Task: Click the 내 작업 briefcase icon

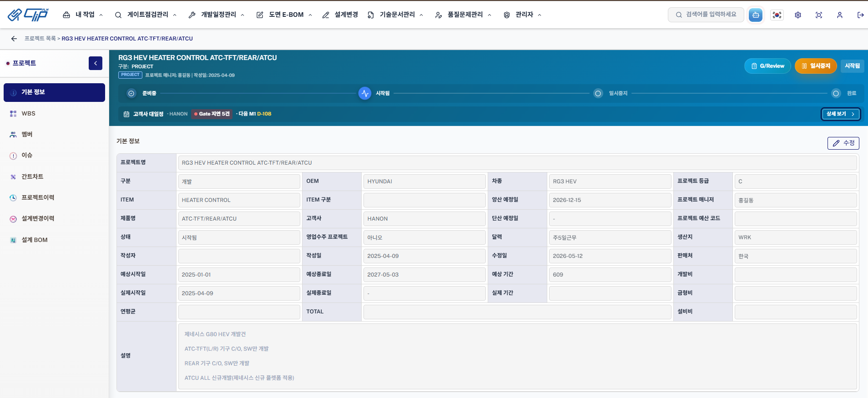Action: coord(66,15)
